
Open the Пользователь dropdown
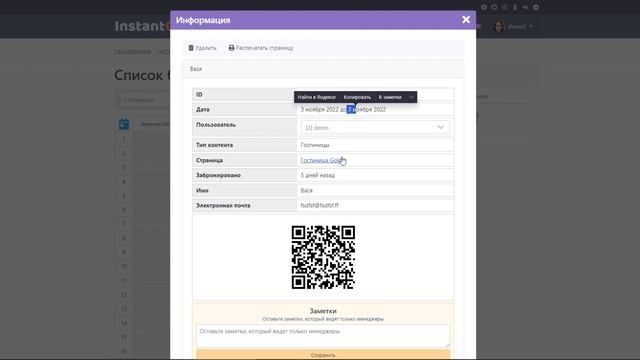(x=375, y=127)
